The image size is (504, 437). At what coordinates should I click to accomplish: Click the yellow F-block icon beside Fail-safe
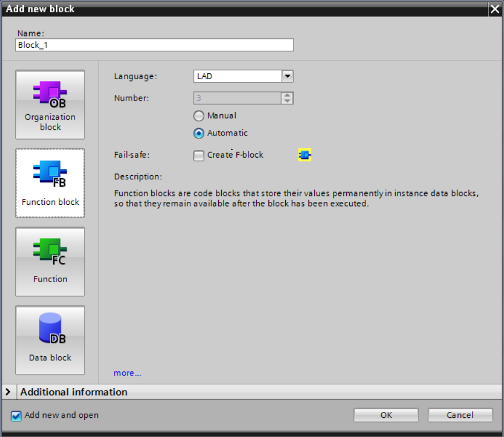(305, 155)
